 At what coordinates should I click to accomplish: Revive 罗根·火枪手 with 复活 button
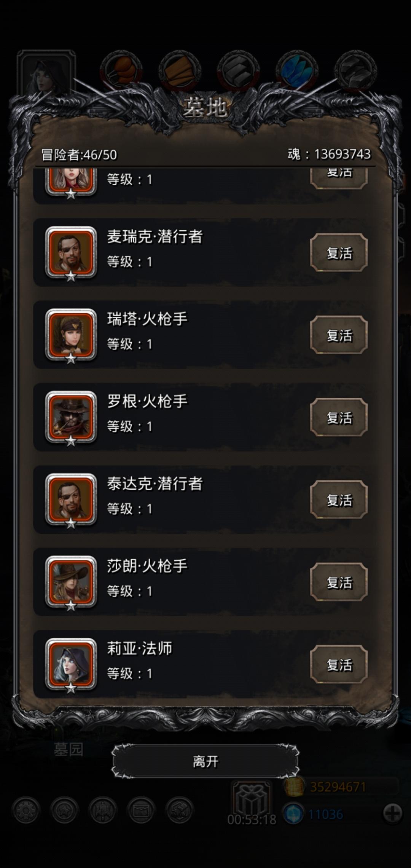339,417
